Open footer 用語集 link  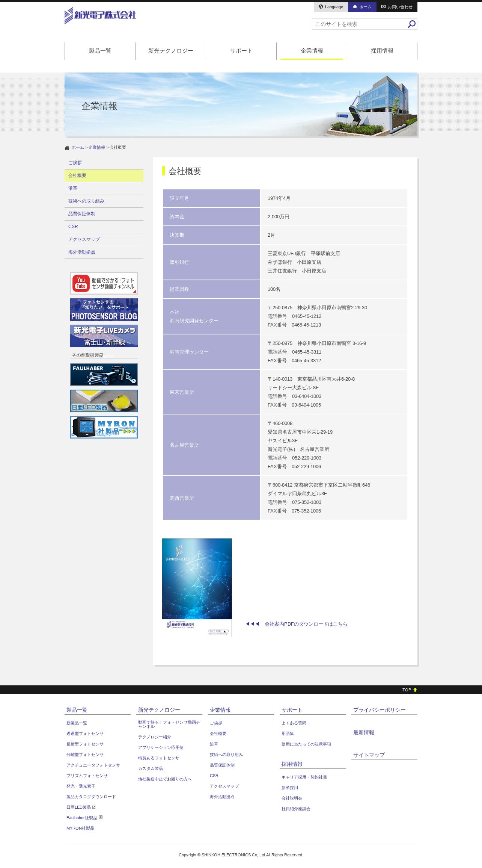(x=288, y=733)
